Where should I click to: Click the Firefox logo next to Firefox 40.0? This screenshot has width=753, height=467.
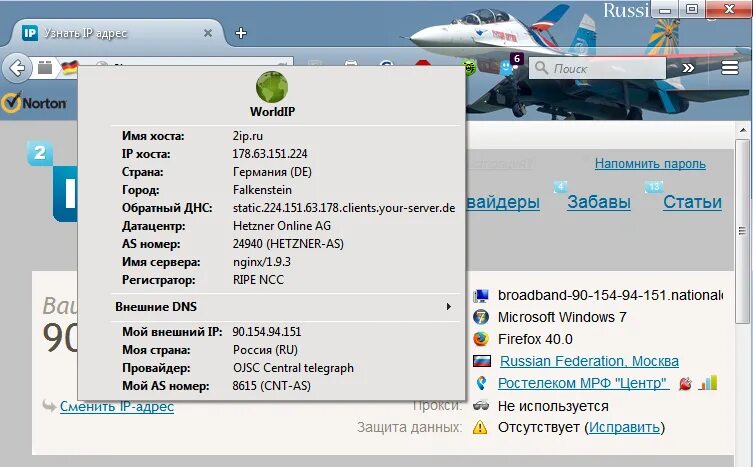click(481, 339)
